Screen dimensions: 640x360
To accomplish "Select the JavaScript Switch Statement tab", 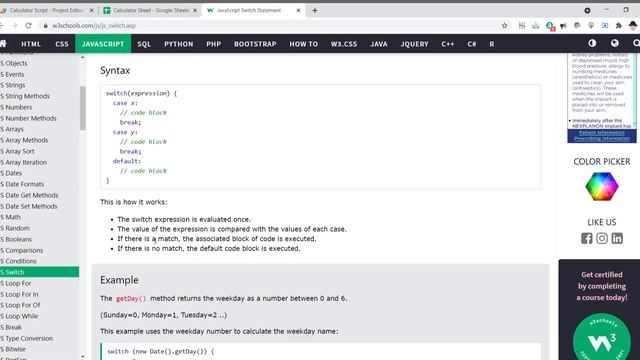I will (253, 11).
